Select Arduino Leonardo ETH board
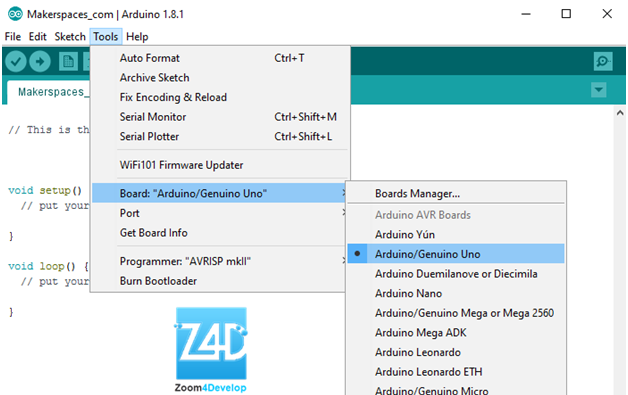The height and width of the screenshot is (395, 628). click(456, 372)
